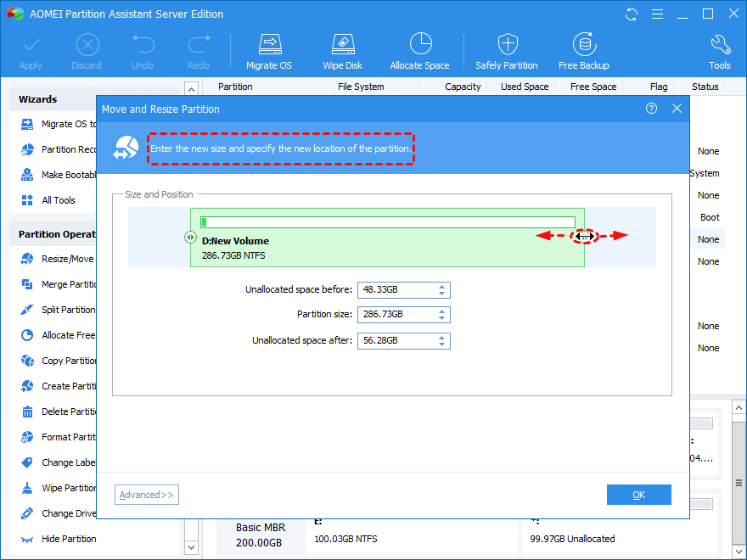Increase Unallocated space after value

point(441,338)
